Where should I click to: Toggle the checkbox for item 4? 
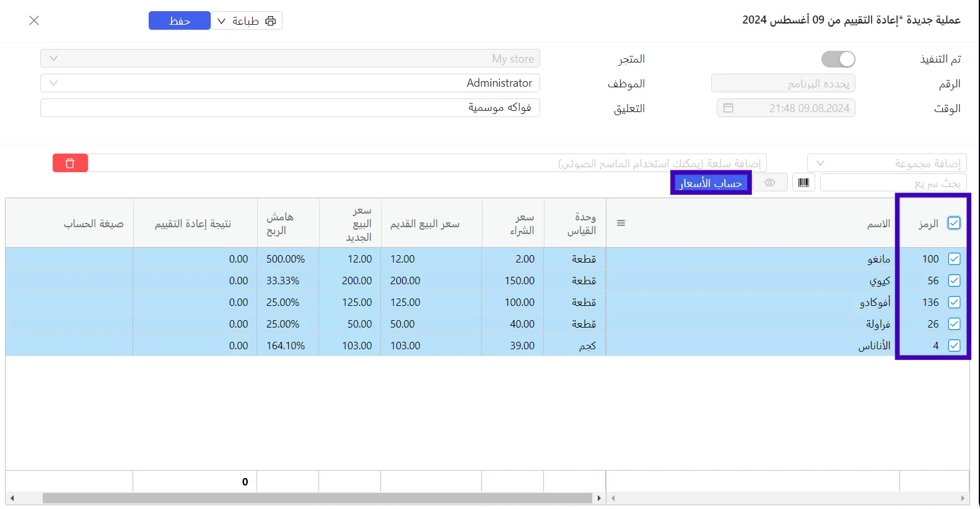point(954,346)
